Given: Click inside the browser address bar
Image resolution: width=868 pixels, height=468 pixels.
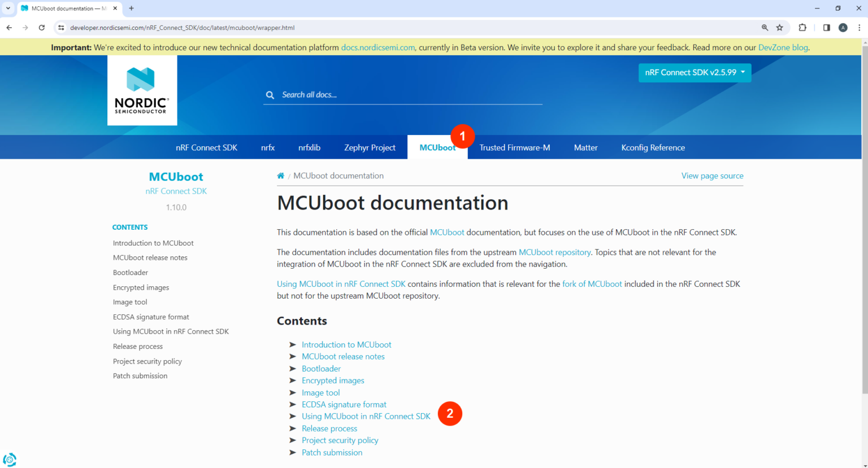Looking at the screenshot, I should (x=226, y=27).
